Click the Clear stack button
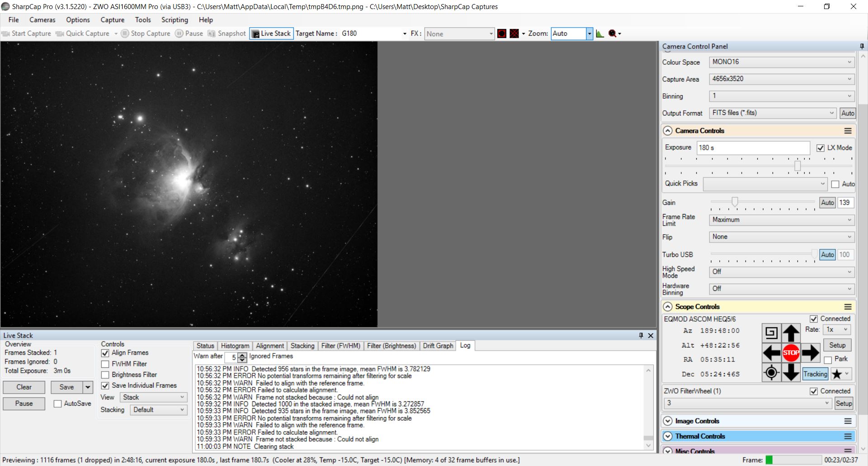 24,387
